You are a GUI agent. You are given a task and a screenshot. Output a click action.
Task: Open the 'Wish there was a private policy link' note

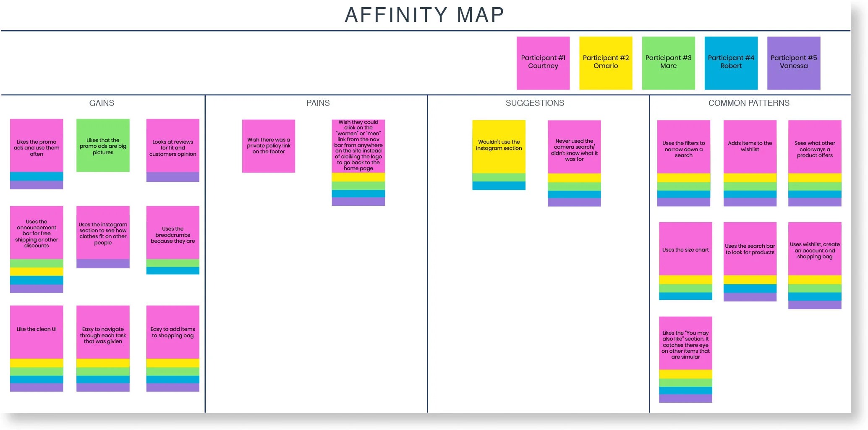click(269, 146)
